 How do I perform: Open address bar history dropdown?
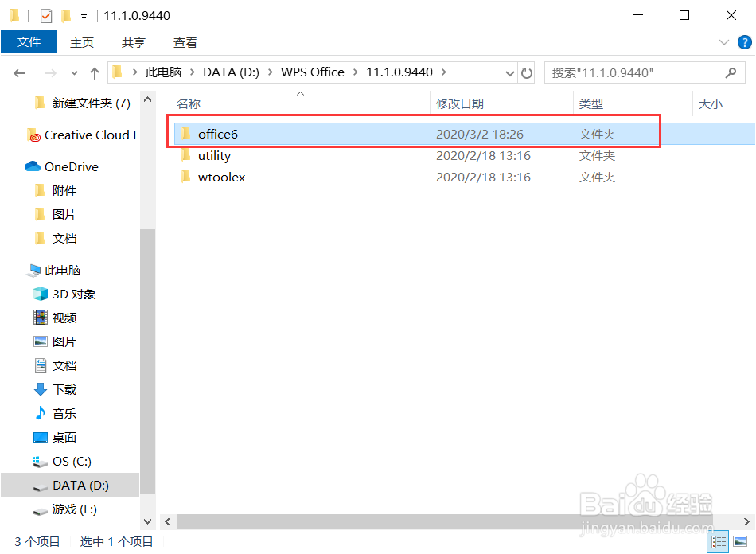coord(509,73)
